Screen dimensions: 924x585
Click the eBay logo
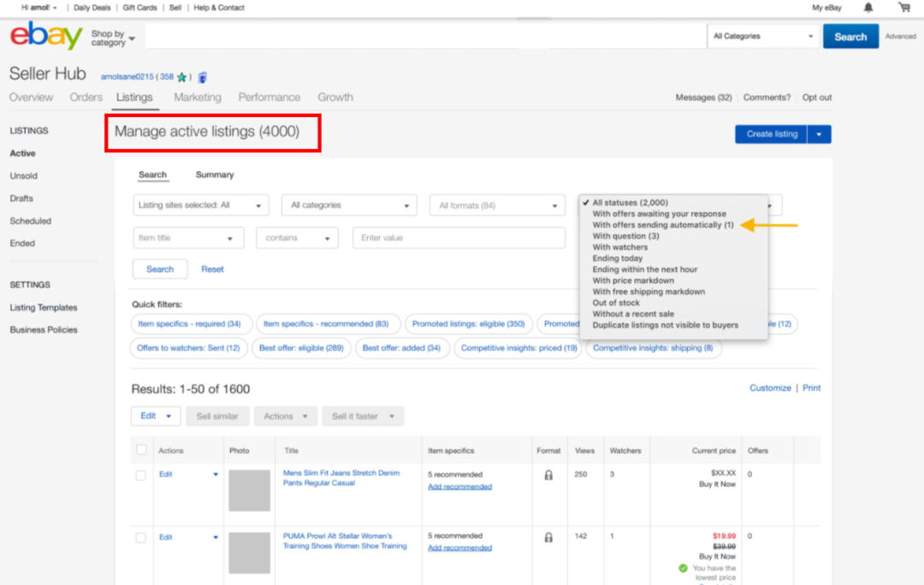pyautogui.click(x=46, y=37)
